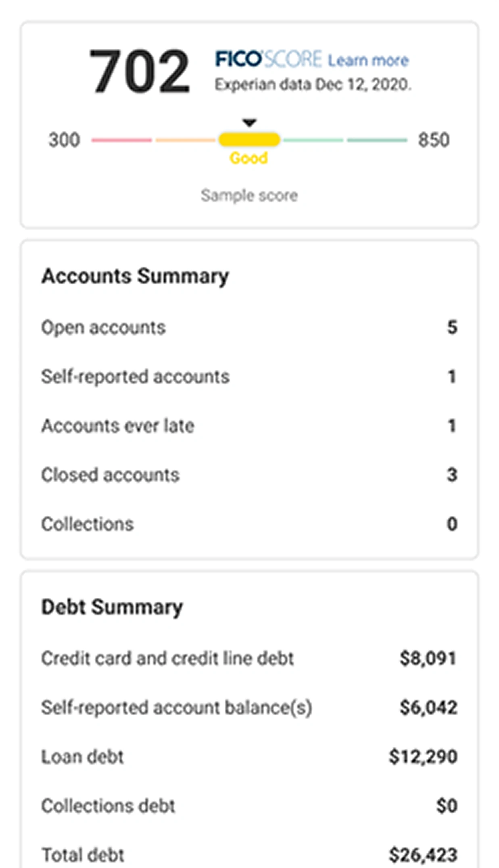Viewport: 499px width, 868px height.
Task: Click the black triangle score marker
Action: [249, 123]
